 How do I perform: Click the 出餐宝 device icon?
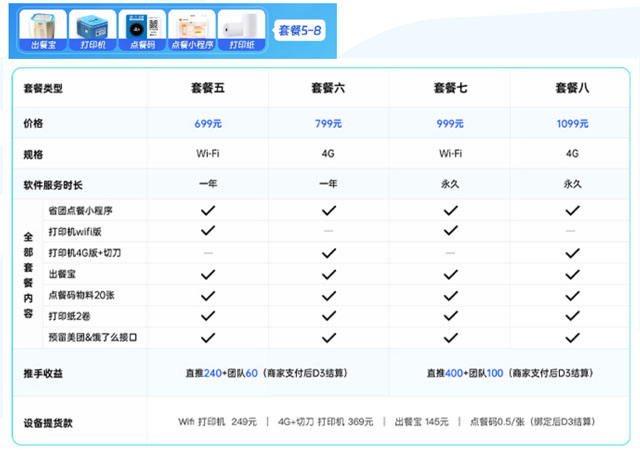42,26
